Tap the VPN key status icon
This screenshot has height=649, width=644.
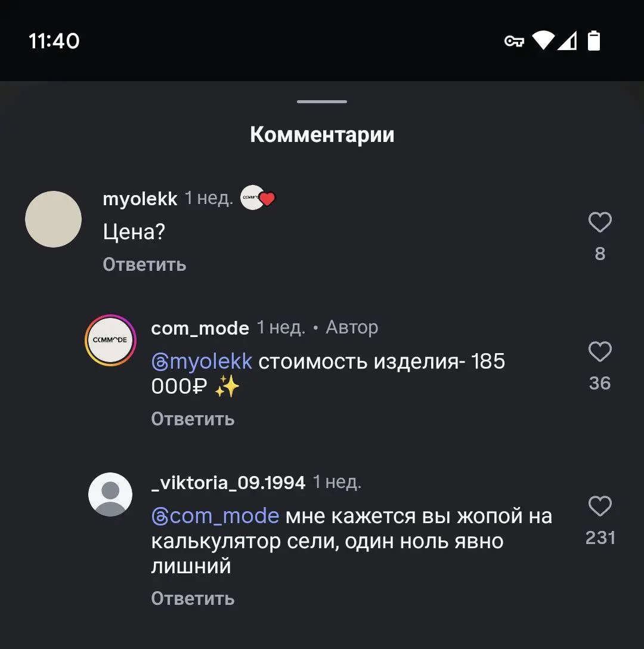[513, 41]
